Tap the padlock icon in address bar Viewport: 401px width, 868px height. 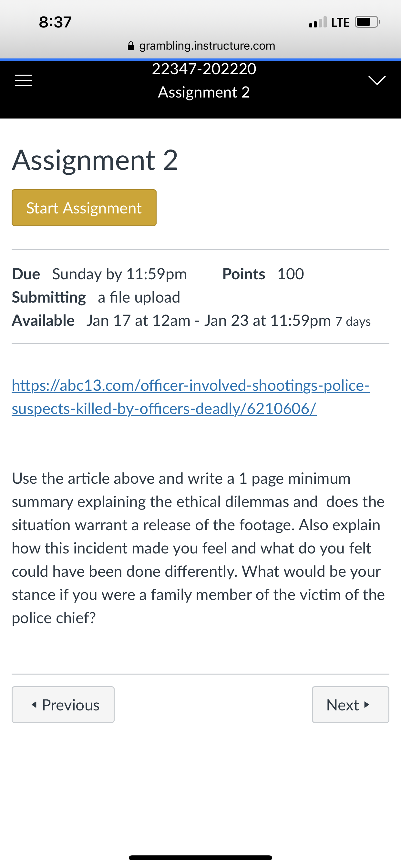point(131,46)
